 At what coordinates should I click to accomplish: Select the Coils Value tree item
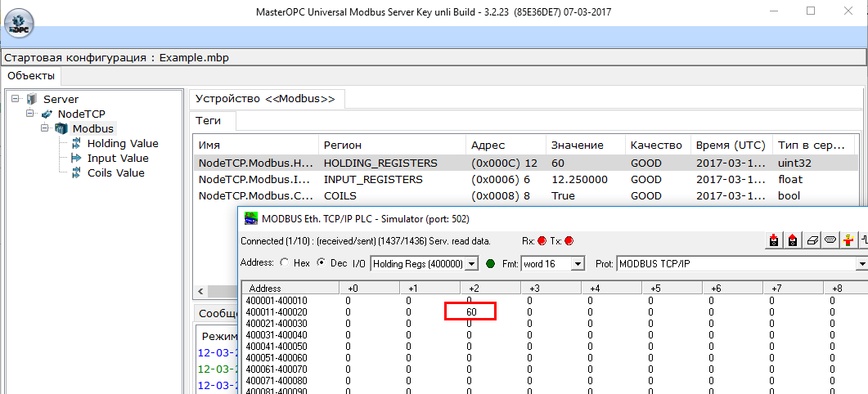[115, 173]
